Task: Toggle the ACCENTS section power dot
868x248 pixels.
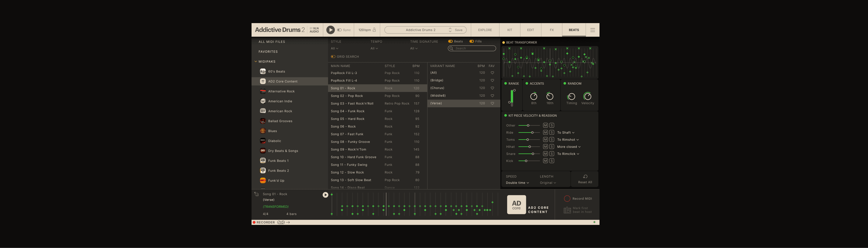Action: (x=527, y=84)
